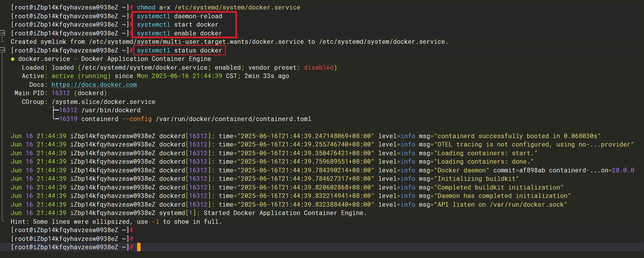Click the 'Hint: Some lines were ellipsized' line
The image size is (644, 258).
point(116,221)
